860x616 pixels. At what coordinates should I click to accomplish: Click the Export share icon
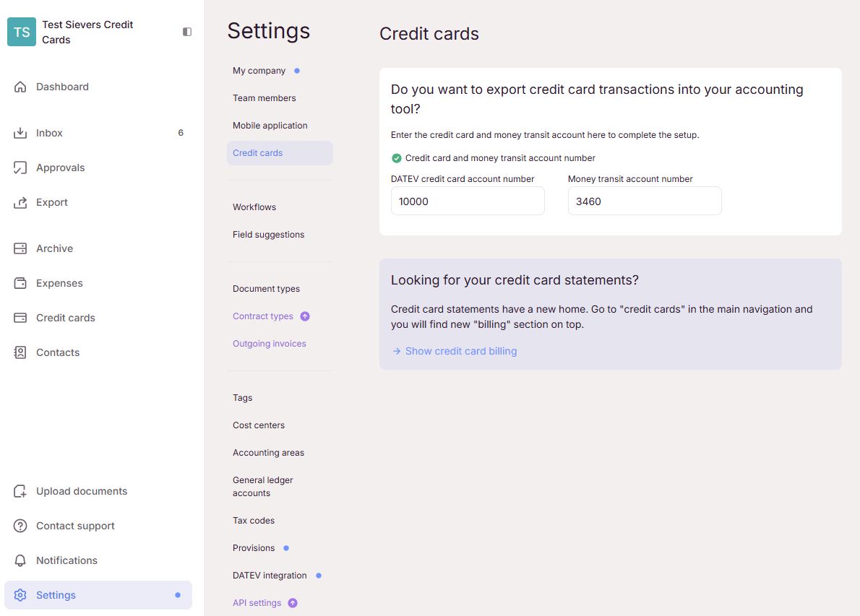[20, 202]
